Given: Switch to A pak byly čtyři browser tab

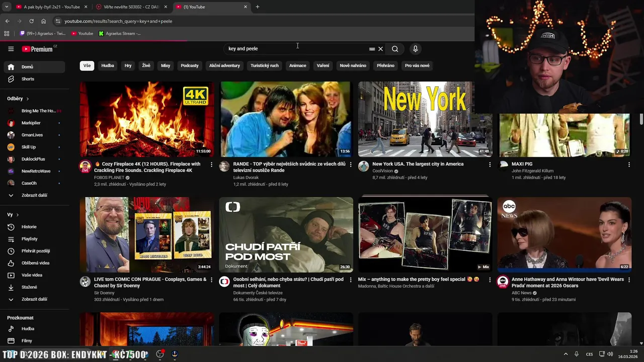Looking at the screenshot, I should [51, 7].
